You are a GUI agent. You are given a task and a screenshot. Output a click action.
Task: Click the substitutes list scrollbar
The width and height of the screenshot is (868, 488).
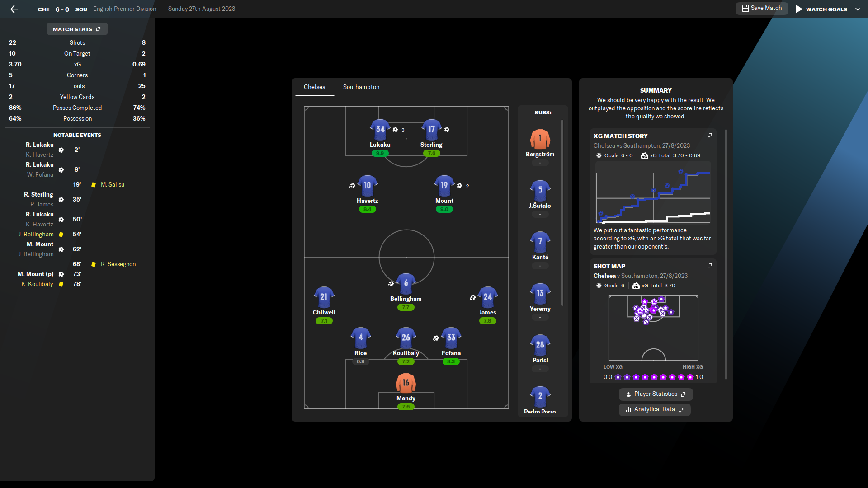pyautogui.click(x=562, y=212)
